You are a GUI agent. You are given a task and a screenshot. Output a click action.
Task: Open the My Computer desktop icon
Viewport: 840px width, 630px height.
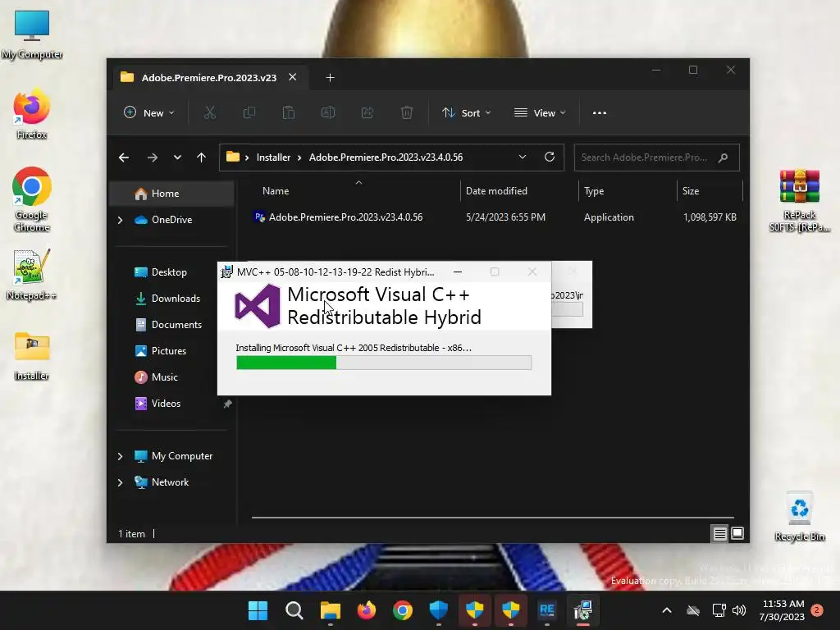[x=32, y=34]
